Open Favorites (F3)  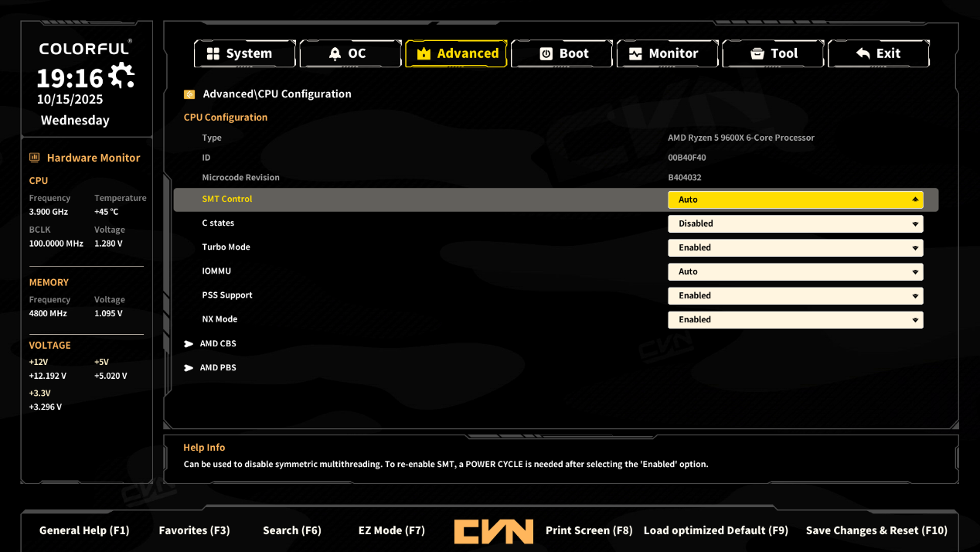[x=194, y=530]
